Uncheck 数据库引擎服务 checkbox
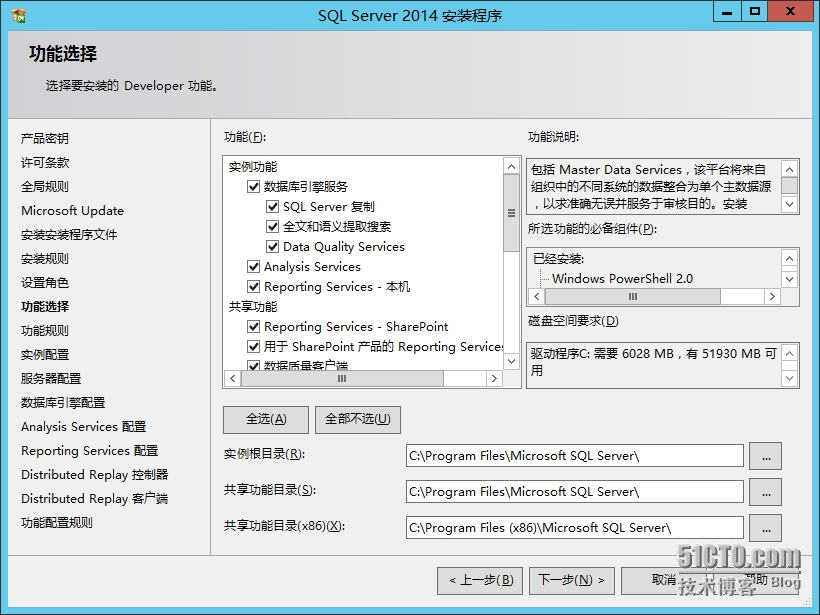 (254, 187)
